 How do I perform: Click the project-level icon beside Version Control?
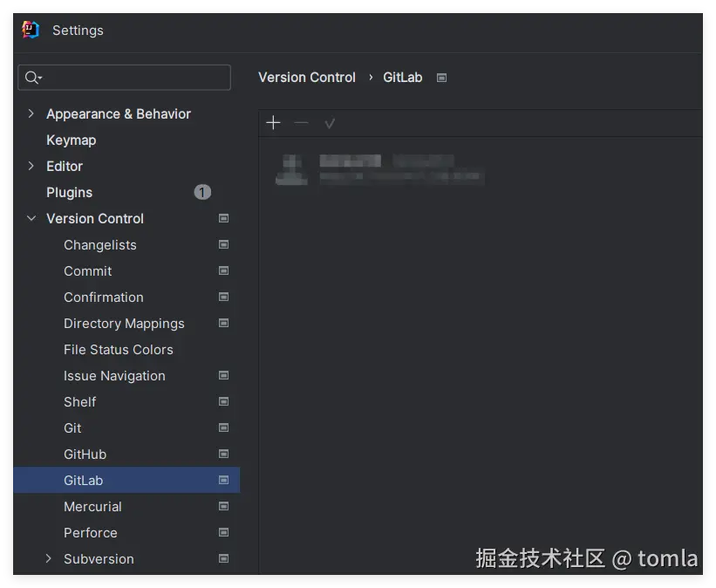(224, 218)
